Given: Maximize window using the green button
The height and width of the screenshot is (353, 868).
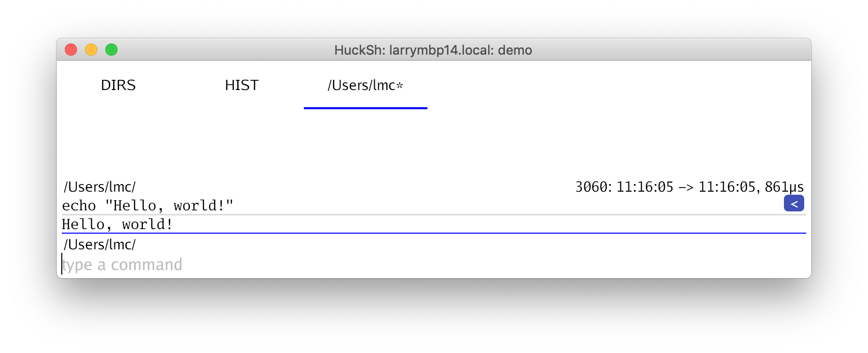Looking at the screenshot, I should pos(111,50).
